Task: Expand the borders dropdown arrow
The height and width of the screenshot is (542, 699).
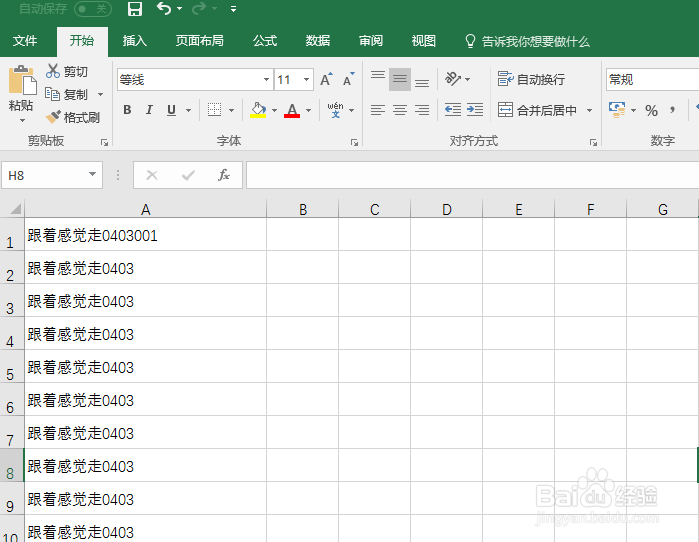Action: [x=231, y=110]
